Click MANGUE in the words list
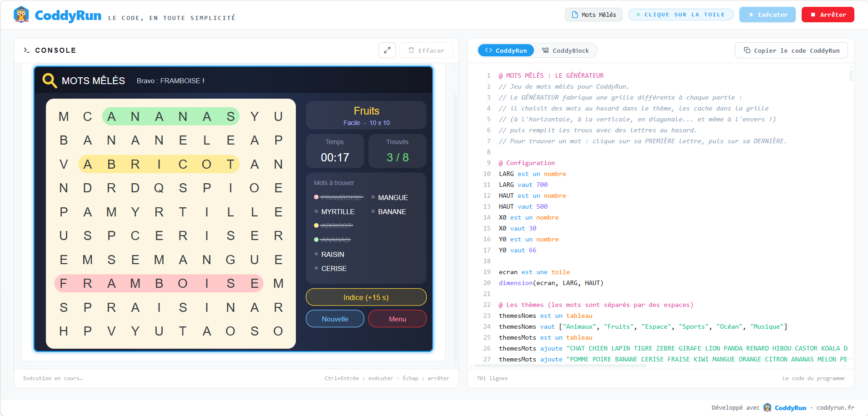The image size is (868, 416). pos(393,197)
